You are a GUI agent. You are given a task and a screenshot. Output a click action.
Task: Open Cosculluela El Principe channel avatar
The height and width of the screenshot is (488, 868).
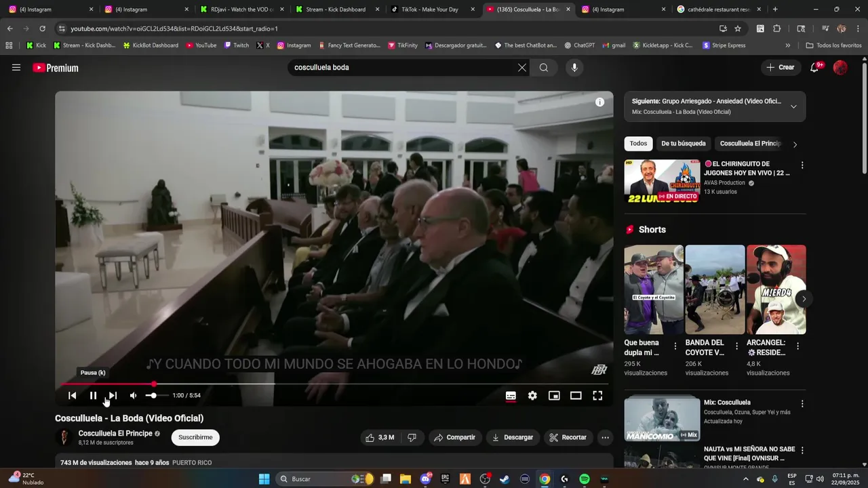coord(64,438)
